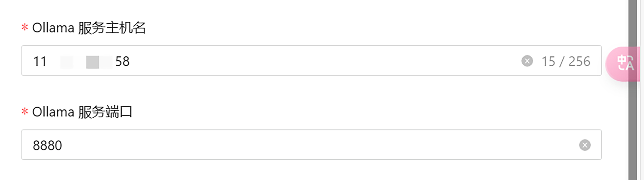Viewport: 644px width, 180px height.
Task: Place cursor on the 11 in hostname
Action: click(x=40, y=61)
